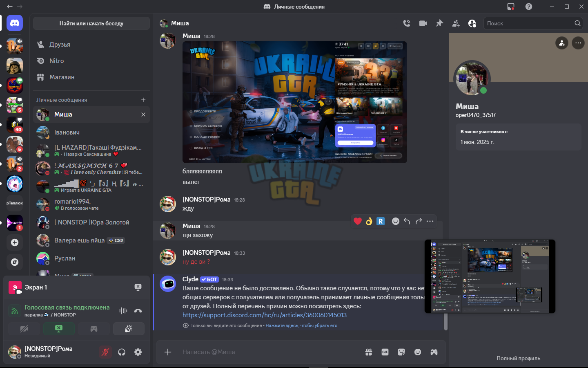Open GIF picker
The image size is (588, 368).
(x=385, y=352)
